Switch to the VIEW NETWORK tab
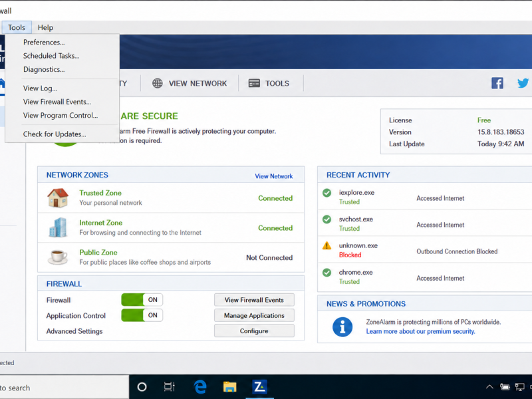 click(190, 84)
